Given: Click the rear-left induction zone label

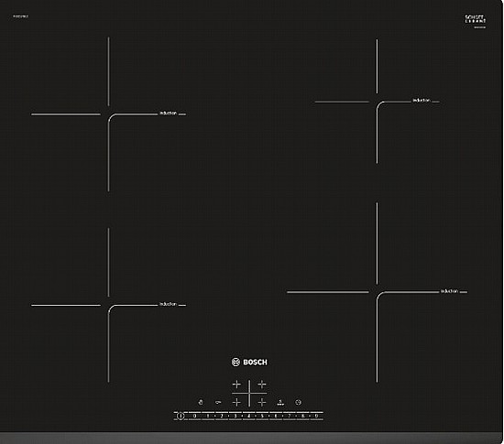Looking at the screenshot, I should pyautogui.click(x=168, y=114).
